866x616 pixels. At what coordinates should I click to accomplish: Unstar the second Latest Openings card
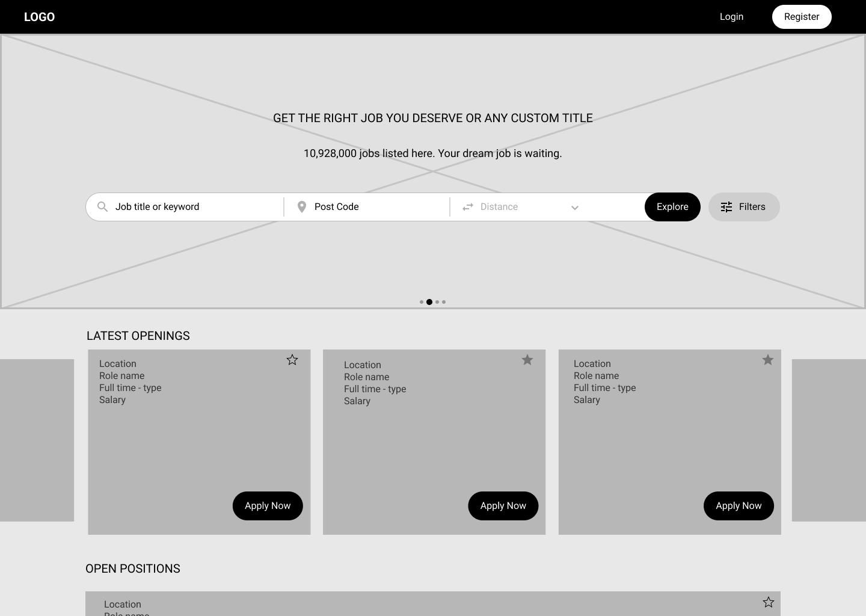pos(527,360)
